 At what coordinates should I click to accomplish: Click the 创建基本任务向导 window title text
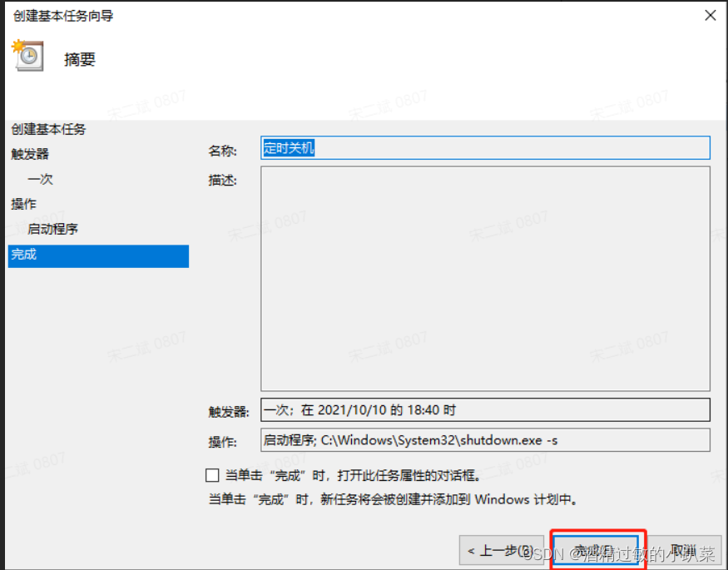click(63, 16)
